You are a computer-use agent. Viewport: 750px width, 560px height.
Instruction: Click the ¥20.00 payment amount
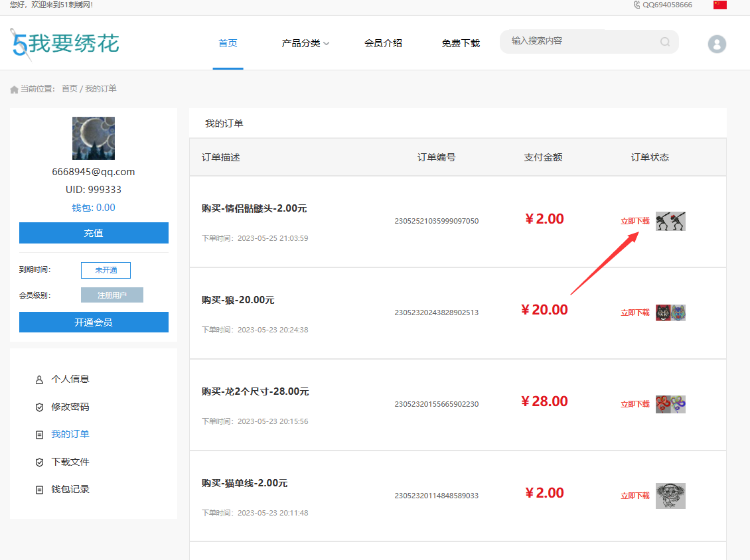tap(544, 310)
